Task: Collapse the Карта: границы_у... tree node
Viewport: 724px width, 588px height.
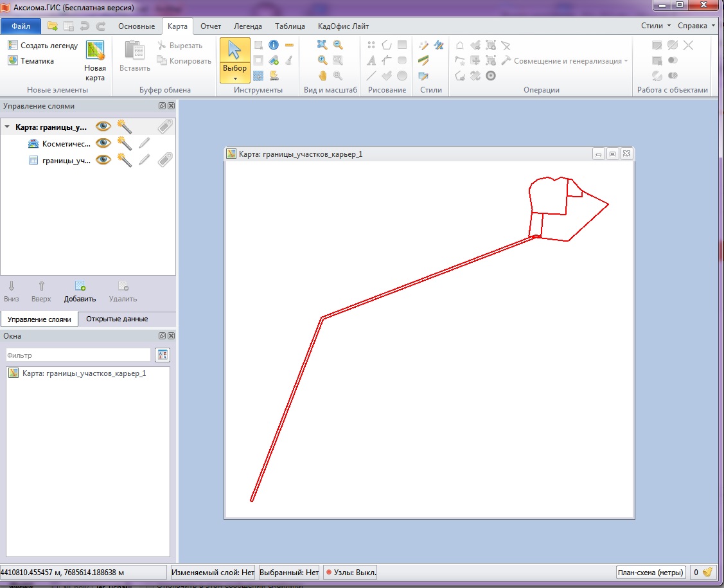Action: click(7, 127)
